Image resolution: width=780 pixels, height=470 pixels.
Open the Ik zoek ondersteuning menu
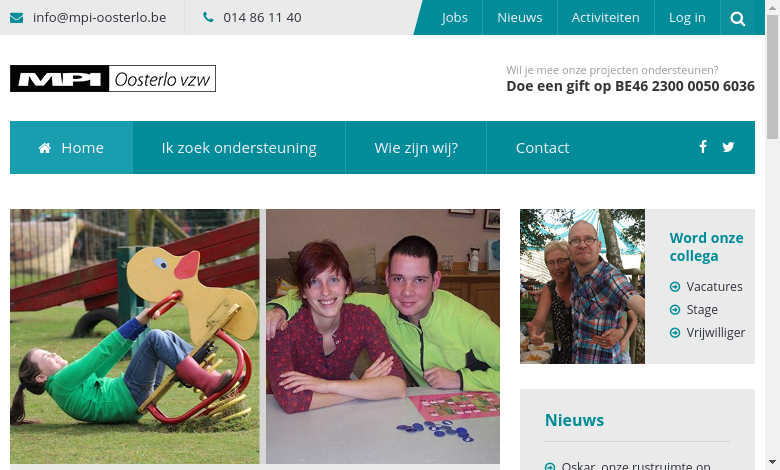[x=239, y=148]
